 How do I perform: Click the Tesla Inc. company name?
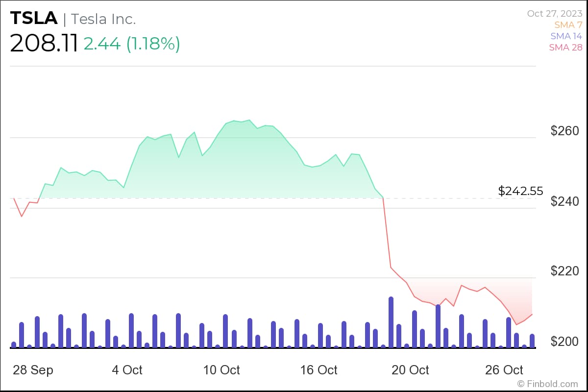[103, 19]
